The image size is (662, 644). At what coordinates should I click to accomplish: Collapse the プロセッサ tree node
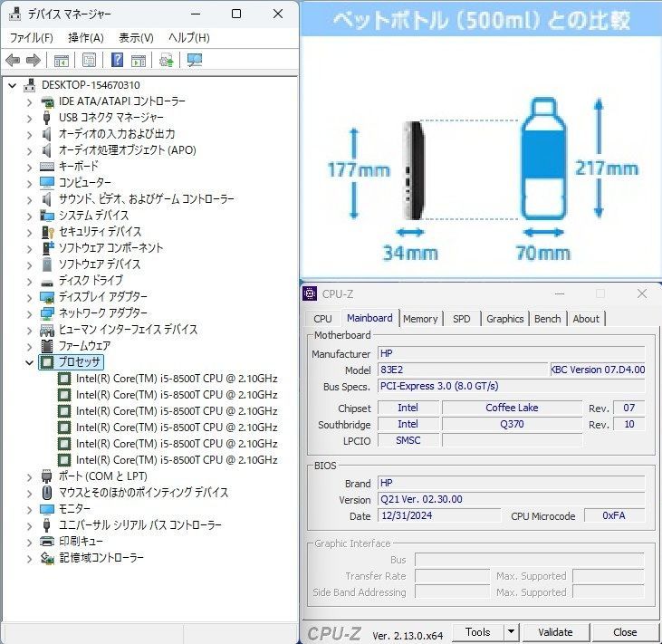pyautogui.click(x=29, y=362)
